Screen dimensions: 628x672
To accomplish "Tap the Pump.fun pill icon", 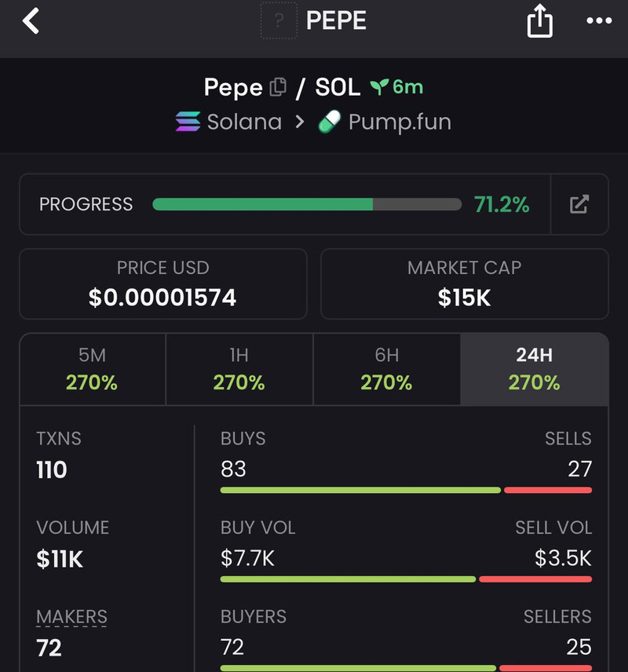I will tap(330, 122).
